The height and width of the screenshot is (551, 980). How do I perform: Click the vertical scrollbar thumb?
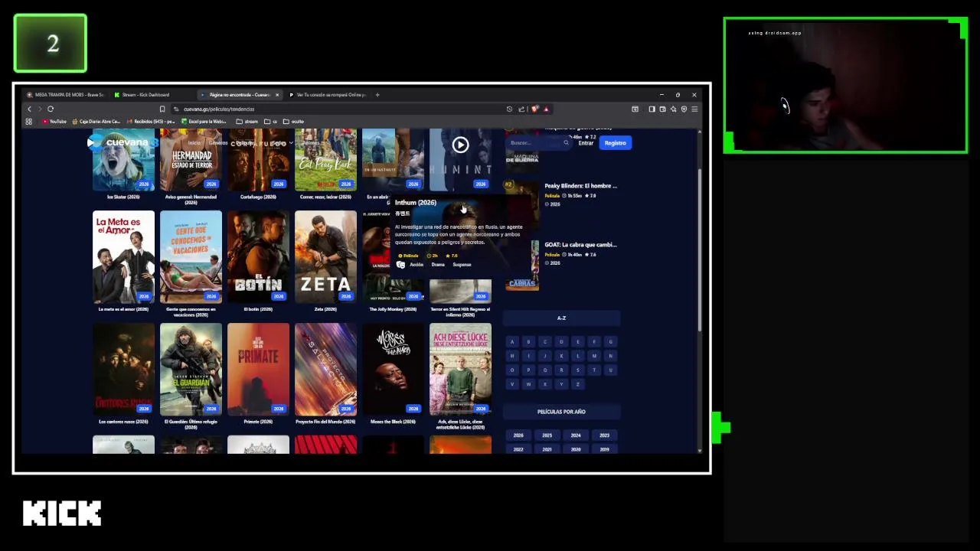coord(700,250)
